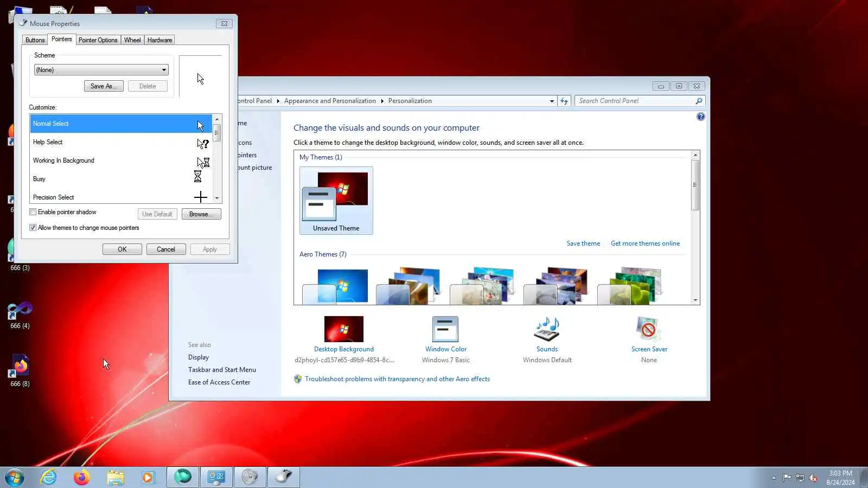The height and width of the screenshot is (488, 868).
Task: Select the Unsaved Theme thumbnail
Action: coord(336,201)
